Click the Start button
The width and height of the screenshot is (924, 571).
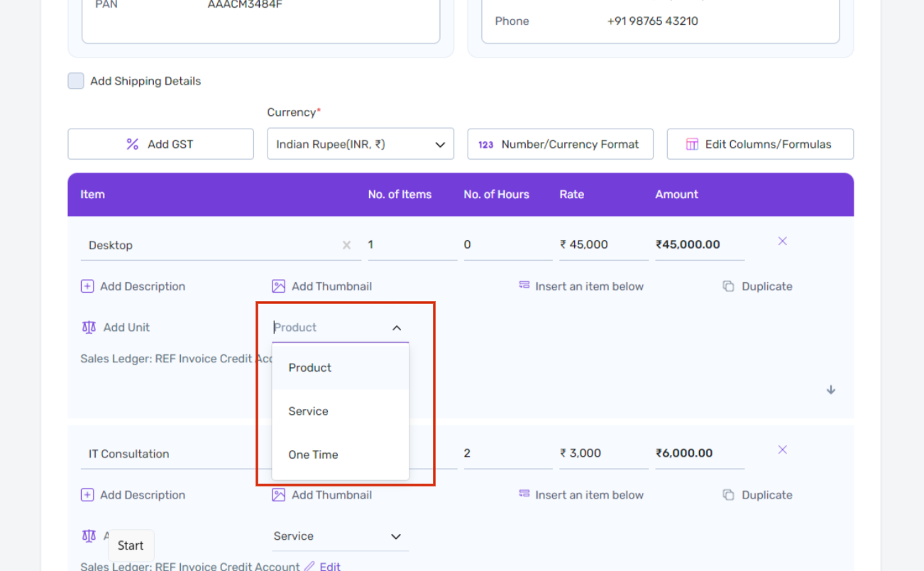click(131, 545)
